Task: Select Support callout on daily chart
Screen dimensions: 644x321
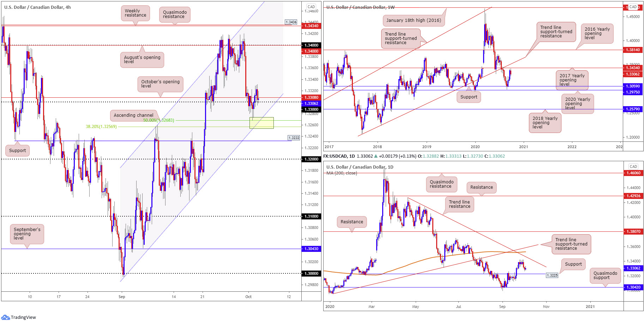Action: click(573, 264)
